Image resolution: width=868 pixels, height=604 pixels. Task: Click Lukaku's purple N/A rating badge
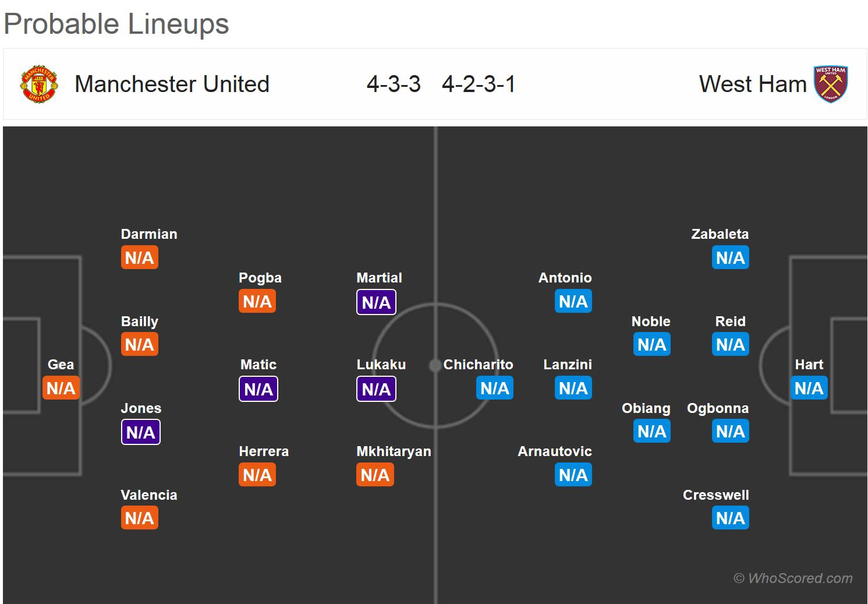376,389
